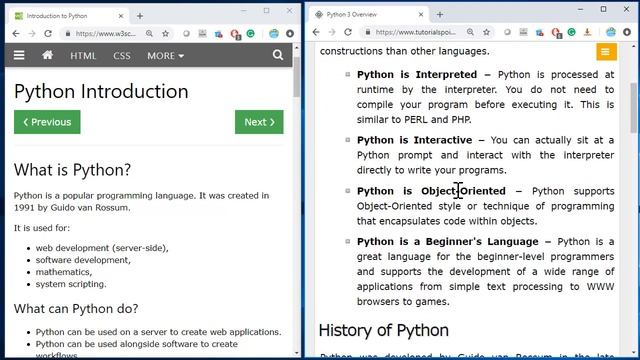Open left browser Chrome menu

[x=290, y=33]
